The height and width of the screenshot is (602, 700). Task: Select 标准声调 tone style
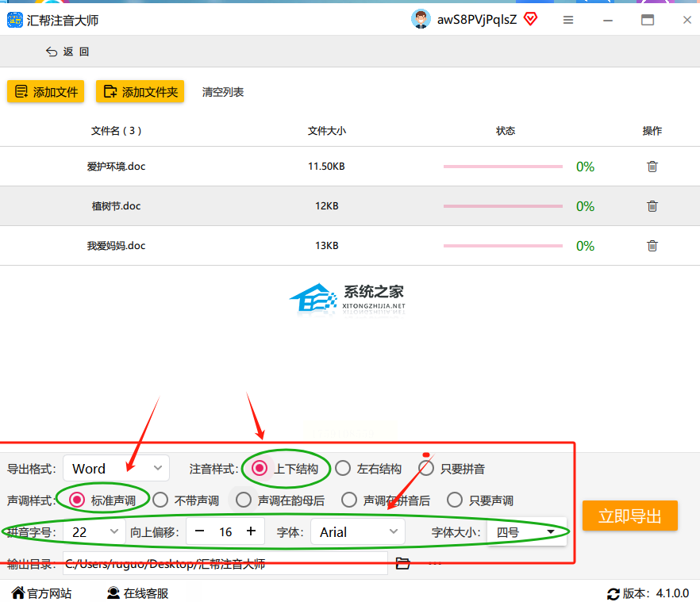(102, 500)
